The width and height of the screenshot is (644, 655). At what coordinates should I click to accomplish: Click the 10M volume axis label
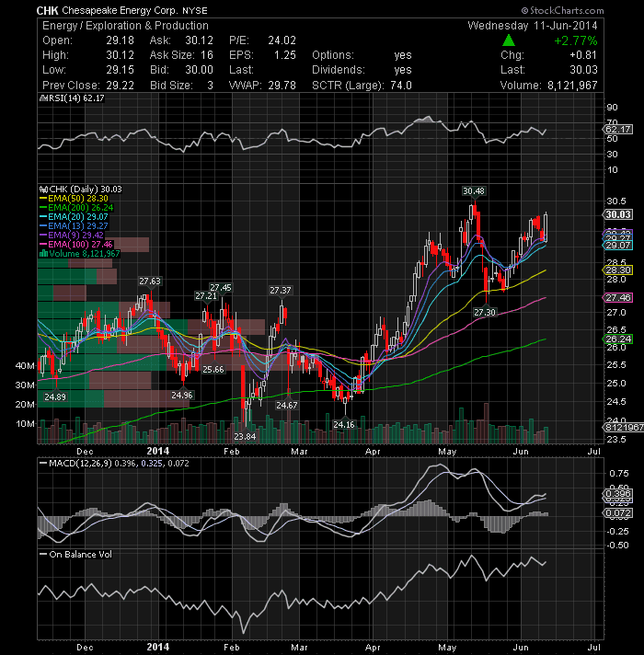click(25, 423)
